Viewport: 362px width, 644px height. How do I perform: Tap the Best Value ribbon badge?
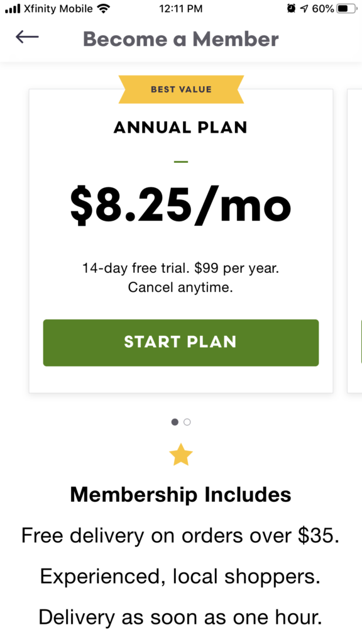pos(181,89)
